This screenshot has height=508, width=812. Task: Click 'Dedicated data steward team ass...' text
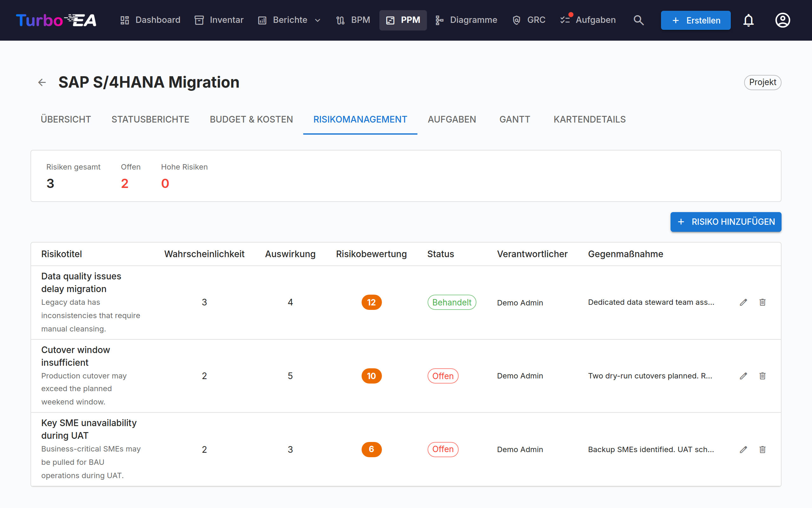click(x=651, y=302)
